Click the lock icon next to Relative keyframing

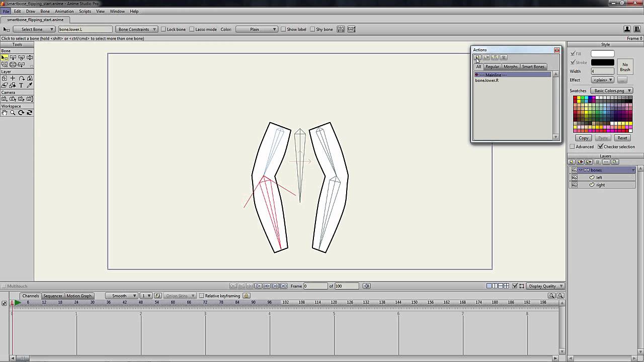[x=247, y=296]
